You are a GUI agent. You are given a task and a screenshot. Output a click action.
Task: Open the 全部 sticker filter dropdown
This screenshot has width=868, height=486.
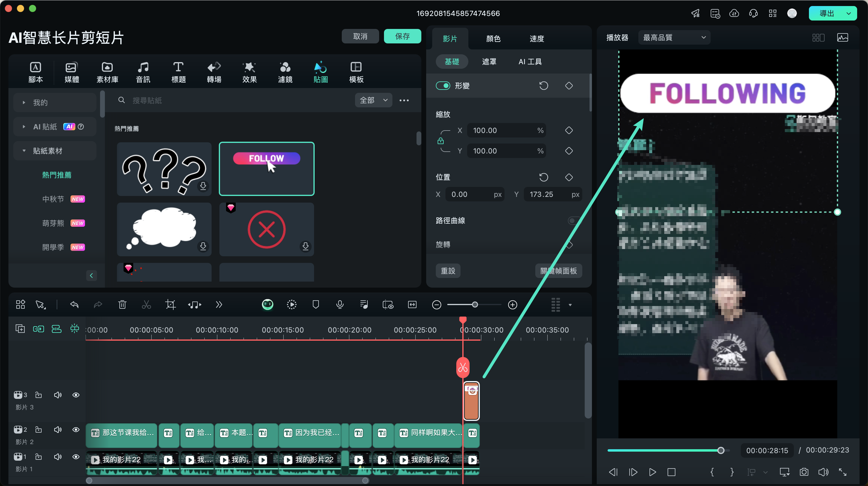click(373, 100)
